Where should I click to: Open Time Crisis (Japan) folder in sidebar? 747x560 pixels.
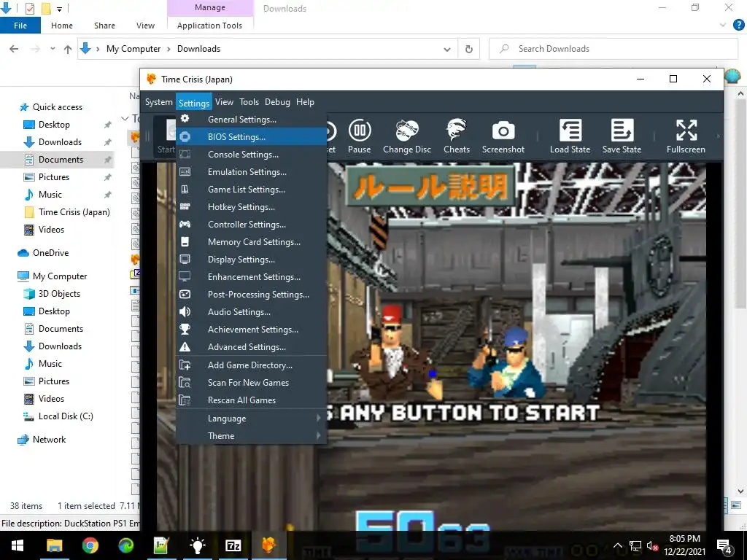(x=74, y=212)
